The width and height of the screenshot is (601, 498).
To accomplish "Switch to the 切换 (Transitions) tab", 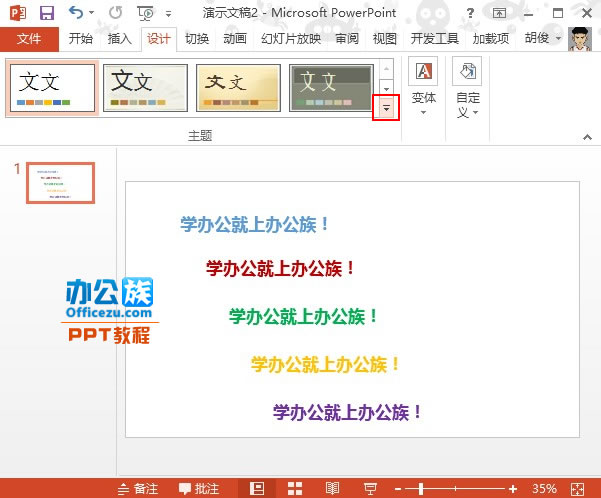I will [197, 39].
